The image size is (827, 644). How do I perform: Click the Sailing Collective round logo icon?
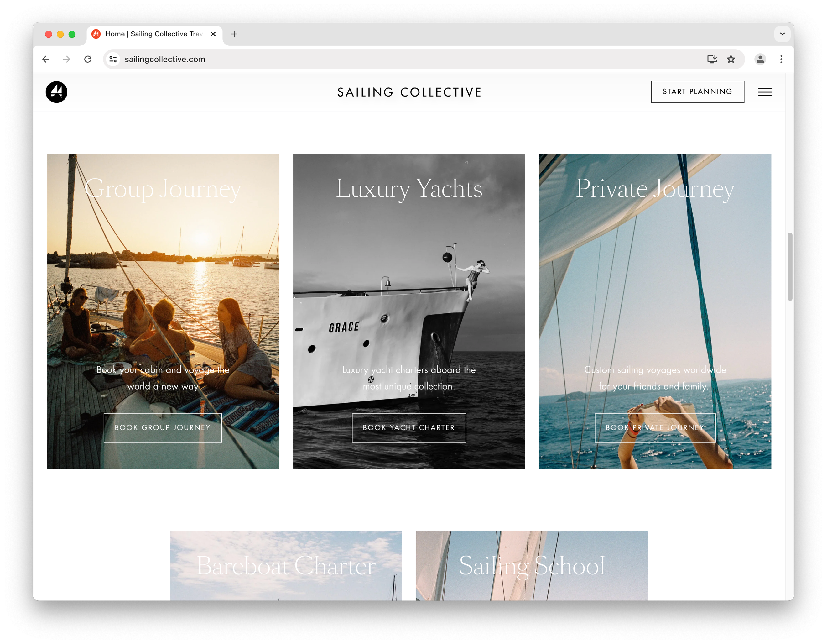(56, 92)
